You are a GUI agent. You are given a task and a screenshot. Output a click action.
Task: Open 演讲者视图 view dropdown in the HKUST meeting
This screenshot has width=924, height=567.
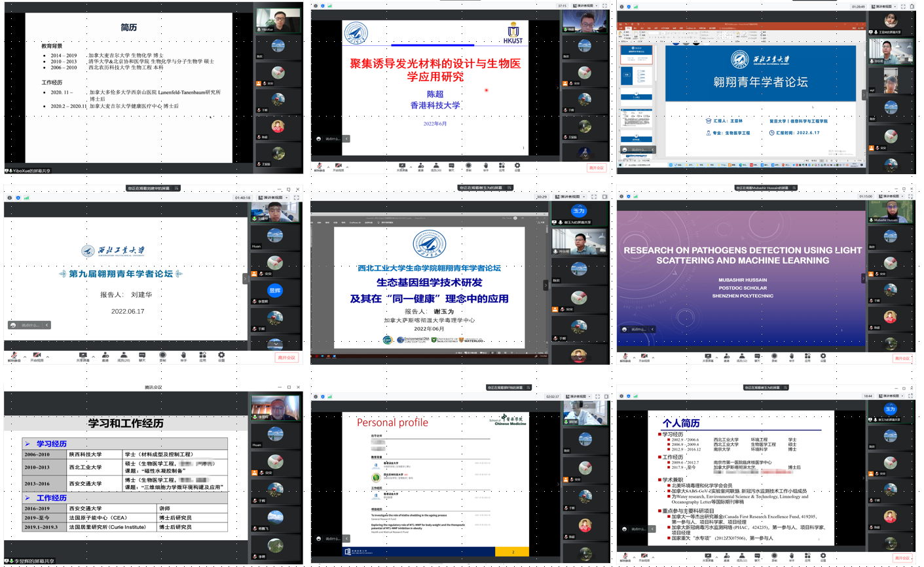point(584,6)
